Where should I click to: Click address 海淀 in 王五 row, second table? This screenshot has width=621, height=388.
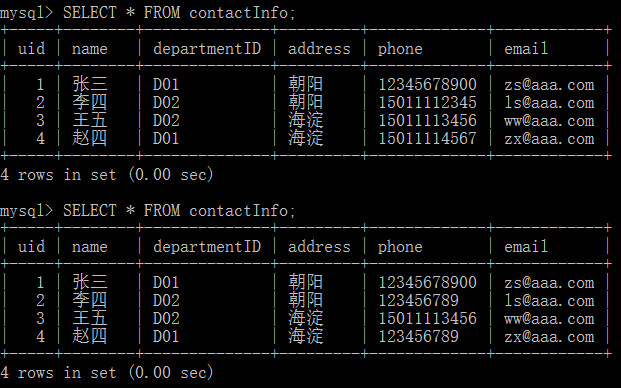[x=305, y=318]
